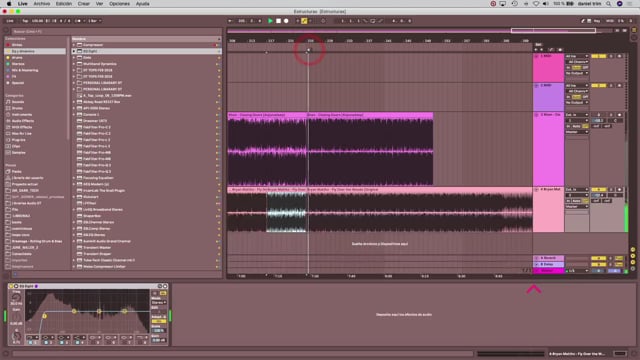Toggle the EQ Eight device activator
The image size is (640, 360).
11,286
